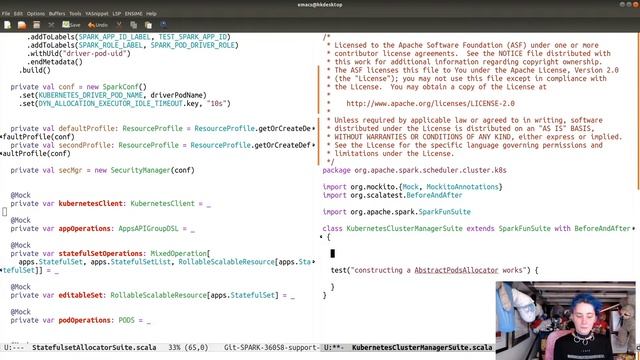The width and height of the screenshot is (640, 360).
Task: Open the Tools menu
Action: tap(75, 13)
